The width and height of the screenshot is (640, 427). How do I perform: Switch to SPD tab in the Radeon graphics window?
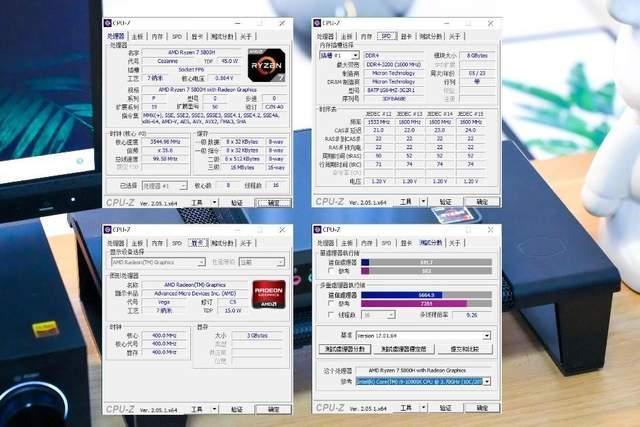pos(177,243)
